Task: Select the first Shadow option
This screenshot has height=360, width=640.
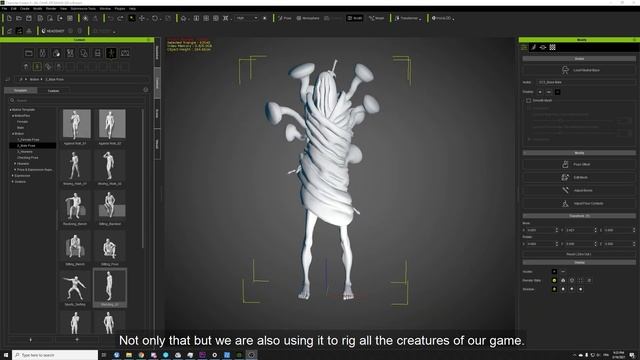Action: 554,289
